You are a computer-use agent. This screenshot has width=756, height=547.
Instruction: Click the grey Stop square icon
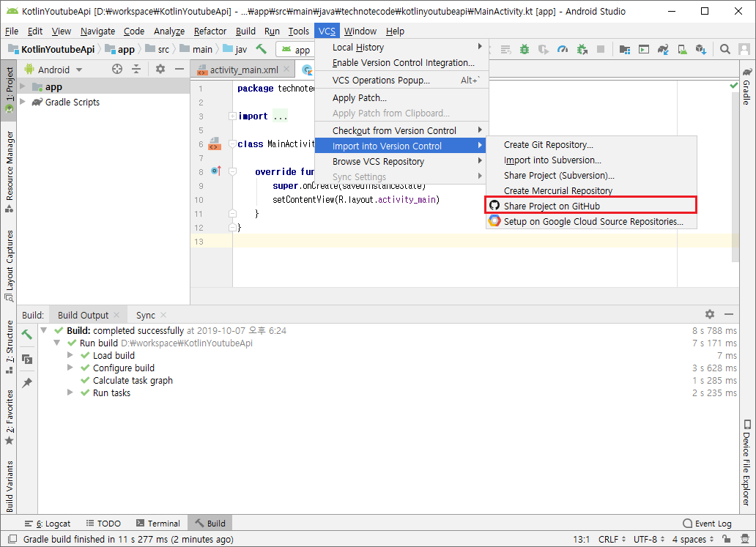pos(601,49)
